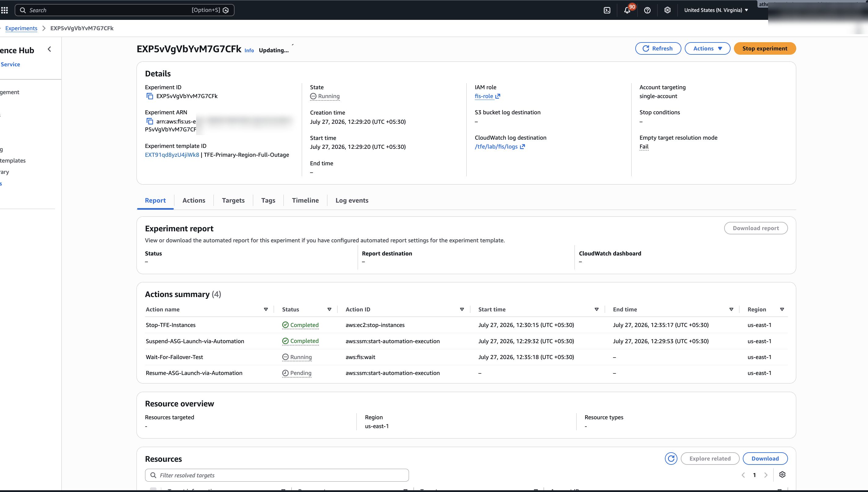
Task: Click Suspend-ASG-Launch-via-Automation action name
Action: pyautogui.click(x=195, y=341)
